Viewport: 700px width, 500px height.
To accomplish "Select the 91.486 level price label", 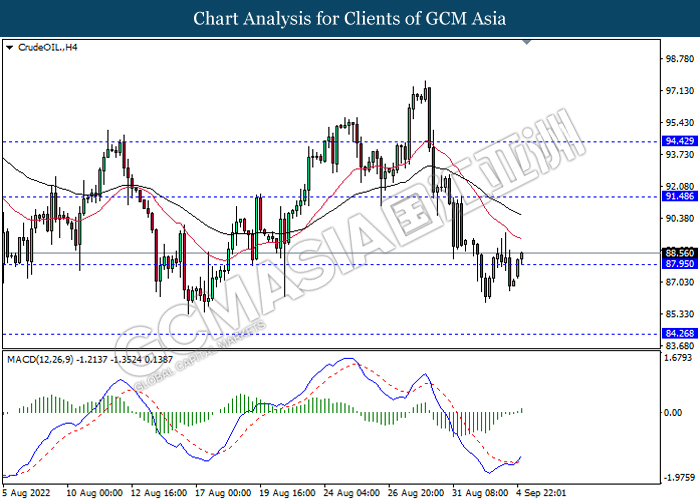I will [679, 196].
